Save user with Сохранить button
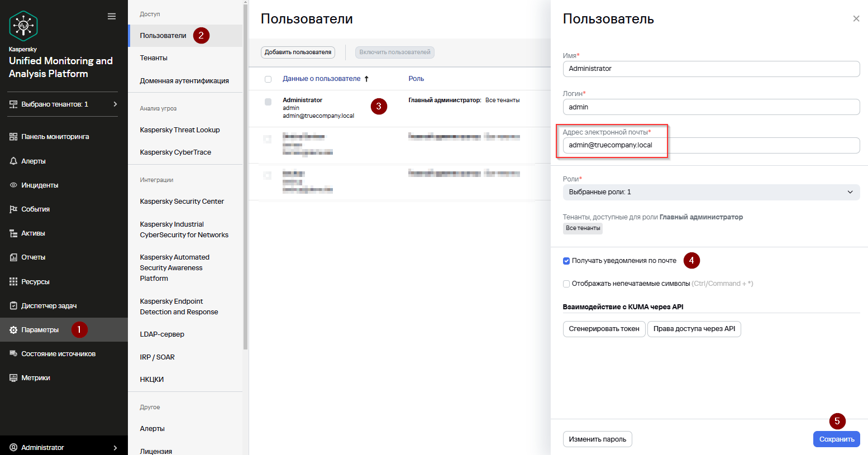868x455 pixels. point(837,439)
